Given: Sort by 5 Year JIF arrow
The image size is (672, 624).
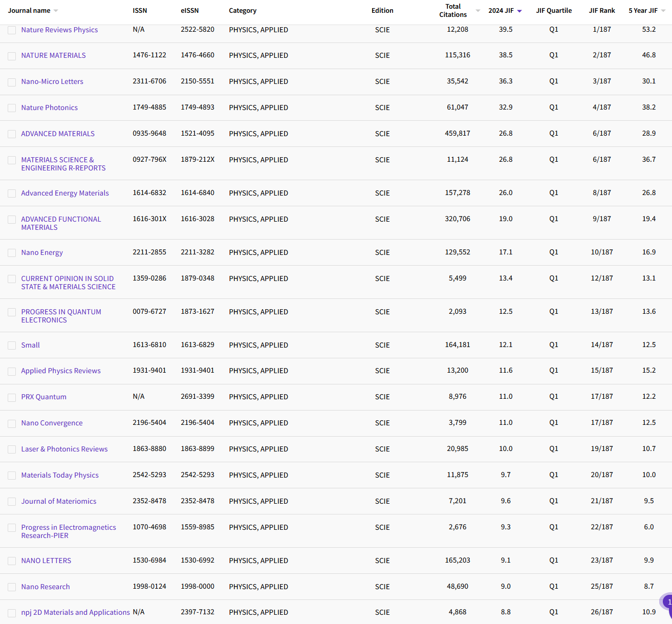Looking at the screenshot, I should [663, 11].
